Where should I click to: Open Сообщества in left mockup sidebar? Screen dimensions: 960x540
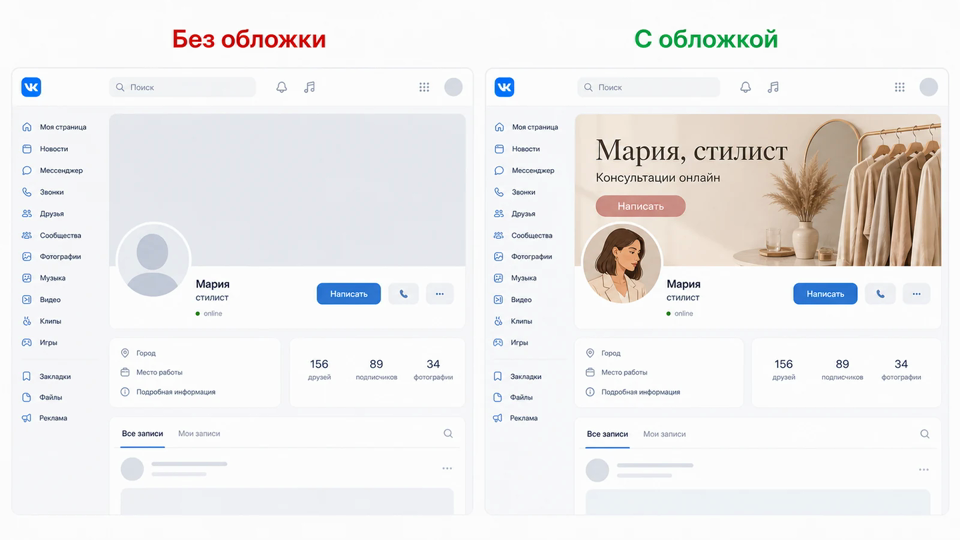click(x=51, y=235)
